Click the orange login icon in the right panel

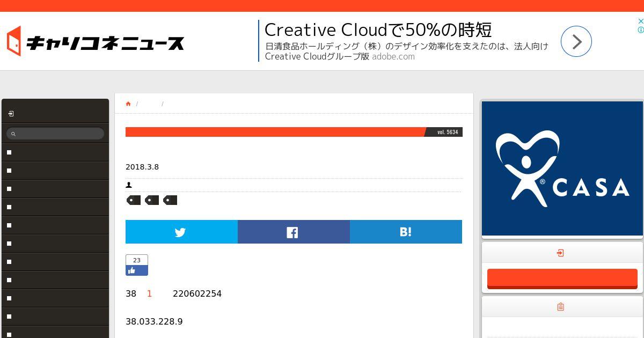[x=560, y=253]
